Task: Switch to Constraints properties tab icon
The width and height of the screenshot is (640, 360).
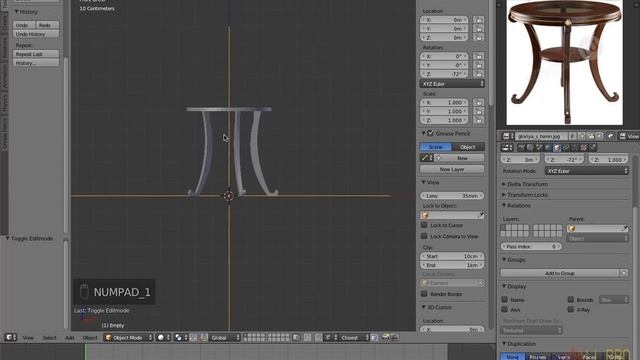Action: [566, 148]
